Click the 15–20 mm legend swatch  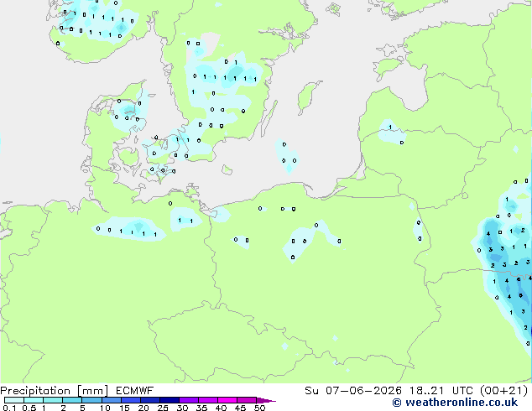130,400
